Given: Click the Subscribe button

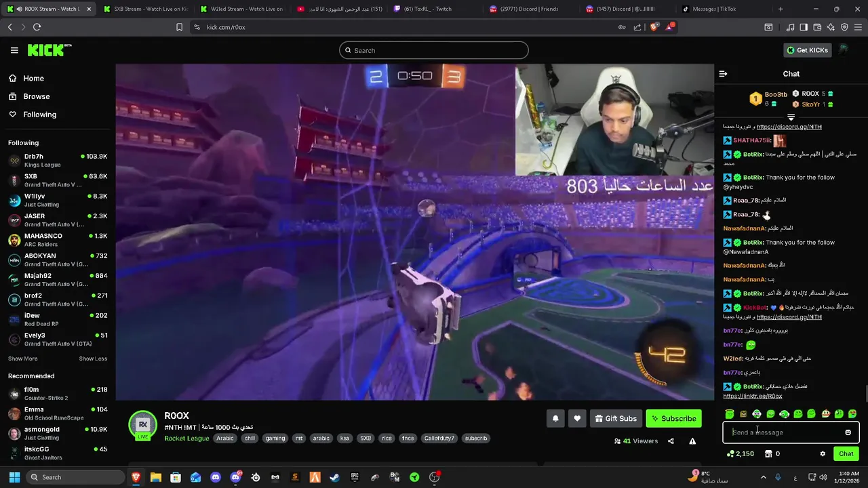Looking at the screenshot, I should [673, 419].
